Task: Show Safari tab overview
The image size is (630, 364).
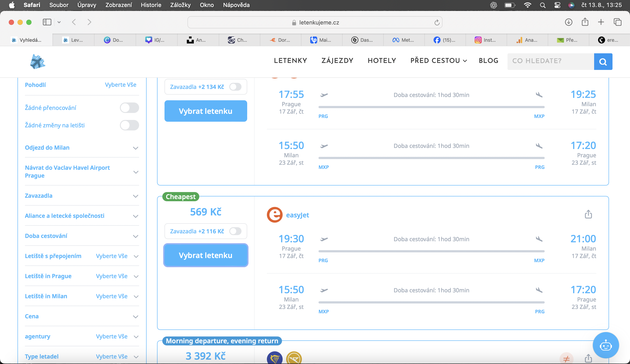Action: (617, 22)
